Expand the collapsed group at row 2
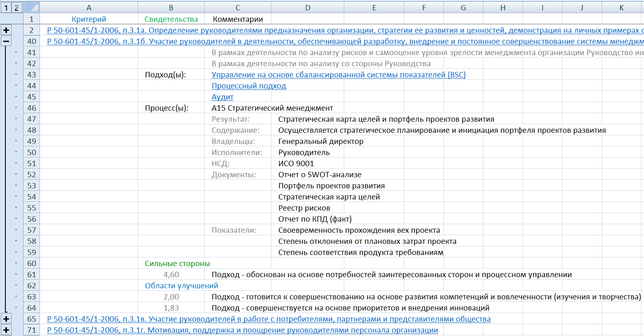The width and height of the screenshot is (644, 336). (x=6, y=30)
